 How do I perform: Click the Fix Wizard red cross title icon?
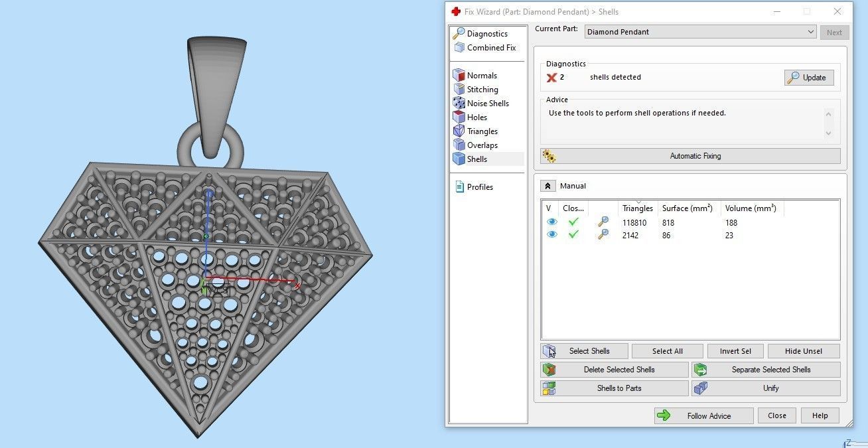tap(455, 11)
